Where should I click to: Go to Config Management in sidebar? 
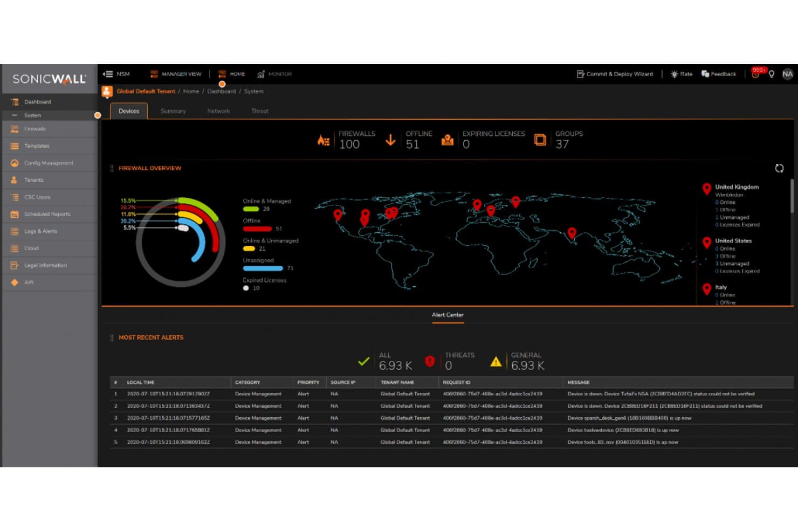[x=50, y=163]
